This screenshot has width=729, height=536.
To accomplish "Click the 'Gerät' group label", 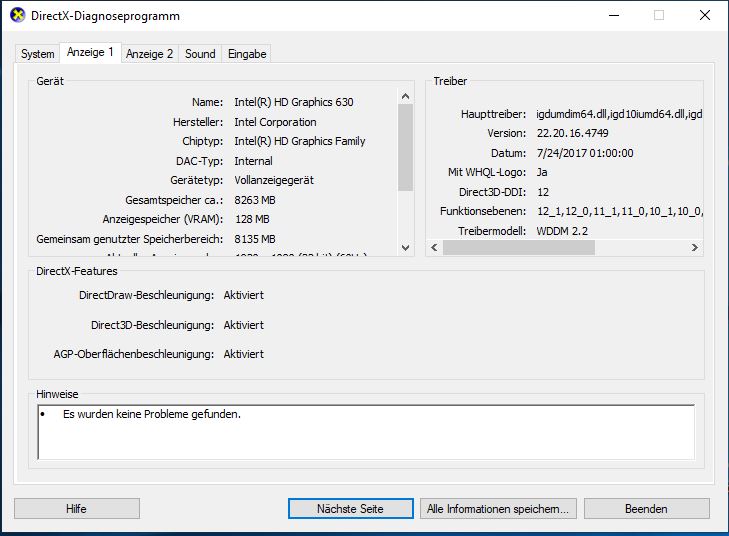I will [50, 81].
